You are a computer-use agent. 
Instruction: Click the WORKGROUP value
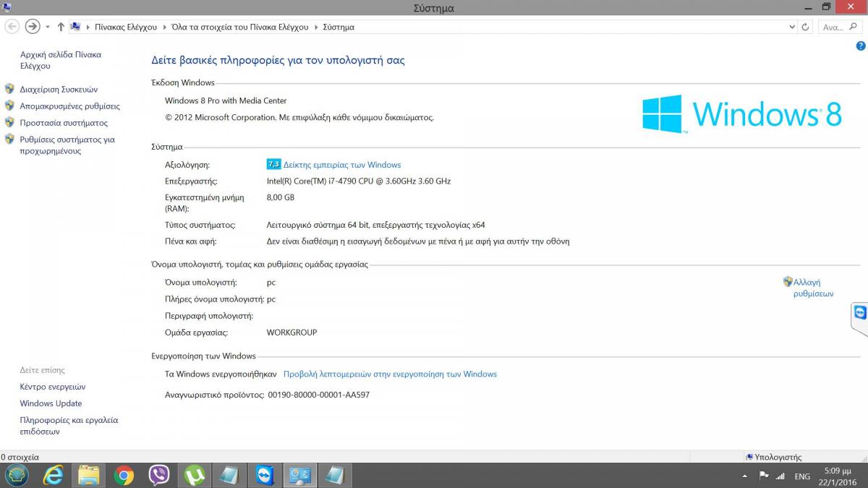point(292,333)
